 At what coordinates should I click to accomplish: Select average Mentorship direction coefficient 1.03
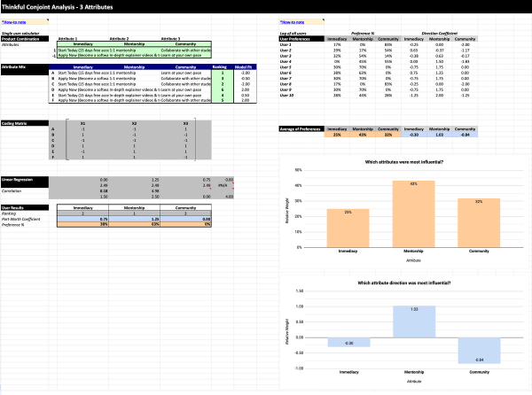click(x=440, y=135)
